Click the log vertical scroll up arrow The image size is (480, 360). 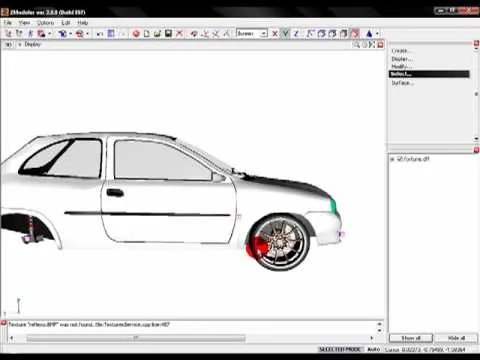pyautogui.click(x=380, y=324)
